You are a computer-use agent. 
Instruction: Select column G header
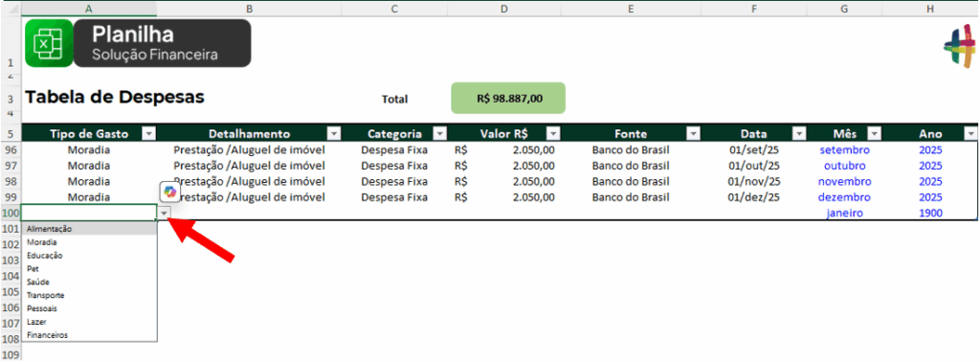tap(844, 9)
